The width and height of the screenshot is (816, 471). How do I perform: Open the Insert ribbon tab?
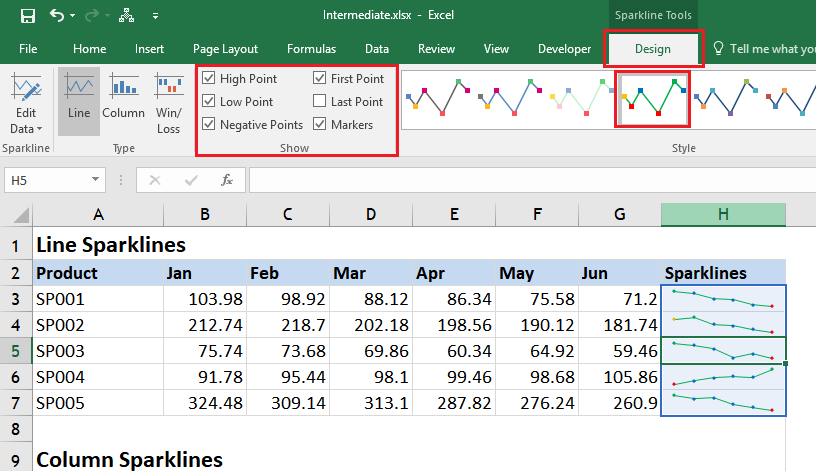[149, 49]
